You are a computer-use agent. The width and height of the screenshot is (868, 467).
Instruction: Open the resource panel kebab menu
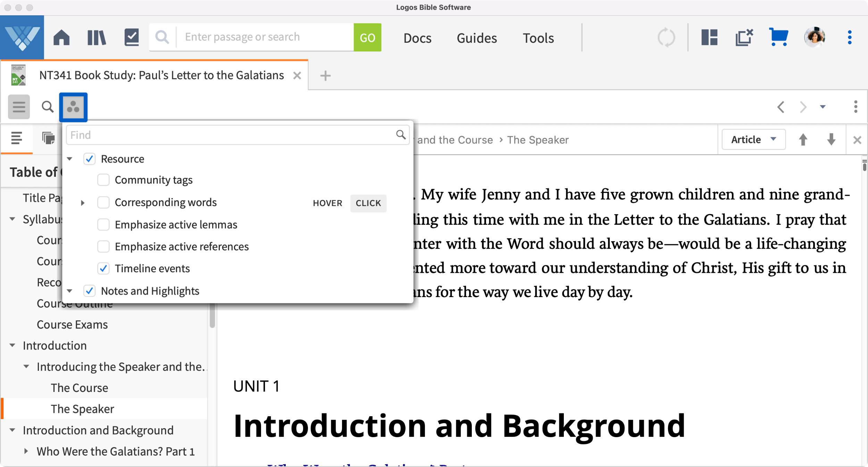click(x=856, y=107)
